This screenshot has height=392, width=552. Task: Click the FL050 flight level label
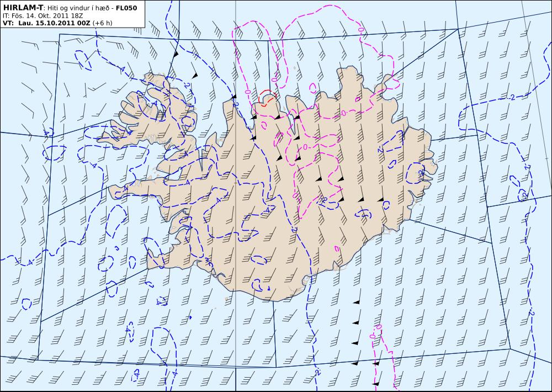[x=126, y=7]
